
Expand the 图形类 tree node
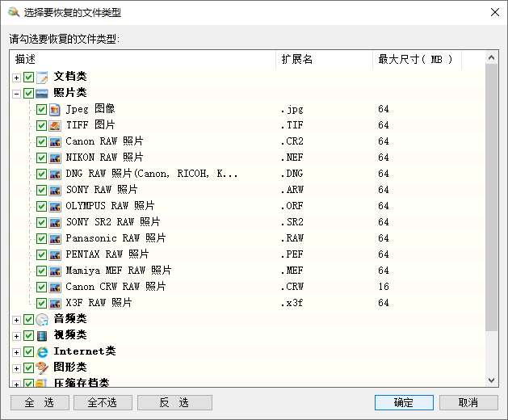pyautogui.click(x=16, y=369)
